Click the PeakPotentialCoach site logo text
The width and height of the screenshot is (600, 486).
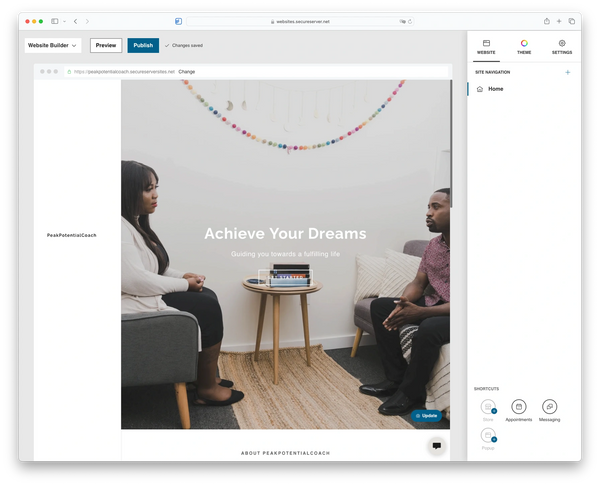tap(72, 235)
